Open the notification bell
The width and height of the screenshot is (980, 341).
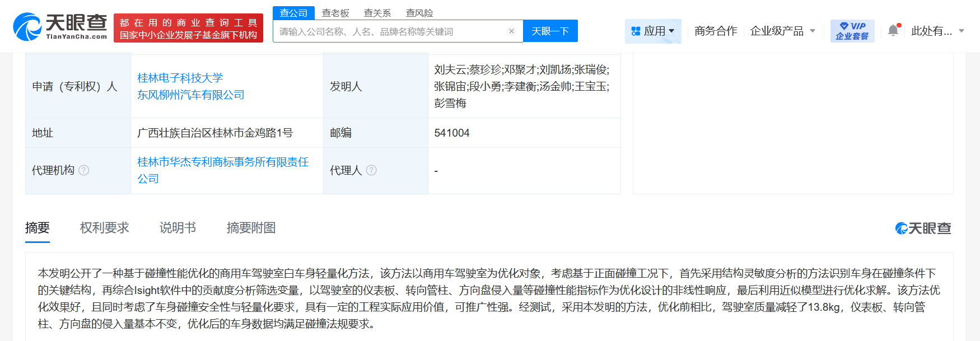coord(893,30)
